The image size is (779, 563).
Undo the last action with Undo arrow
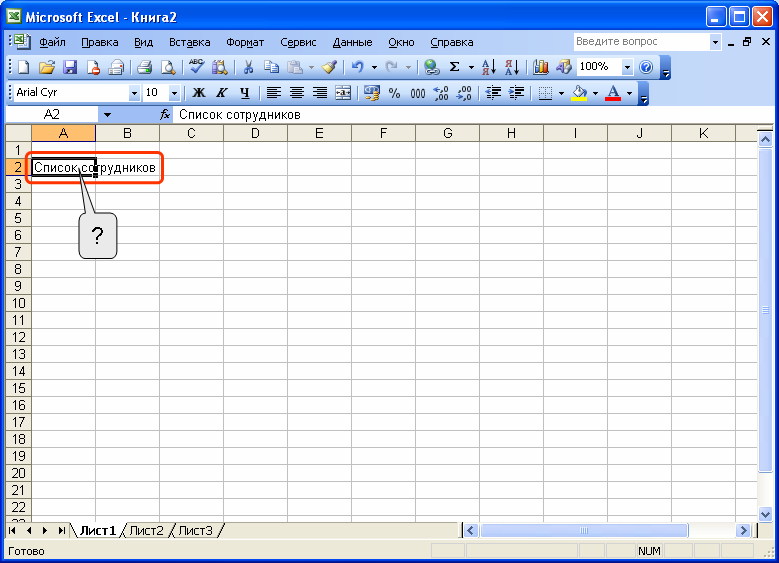tap(358, 67)
